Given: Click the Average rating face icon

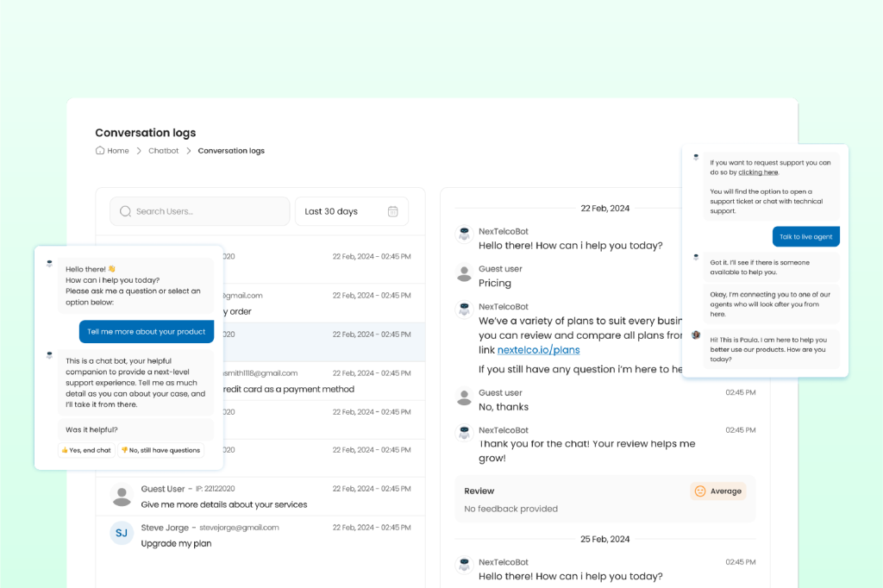Looking at the screenshot, I should [700, 491].
